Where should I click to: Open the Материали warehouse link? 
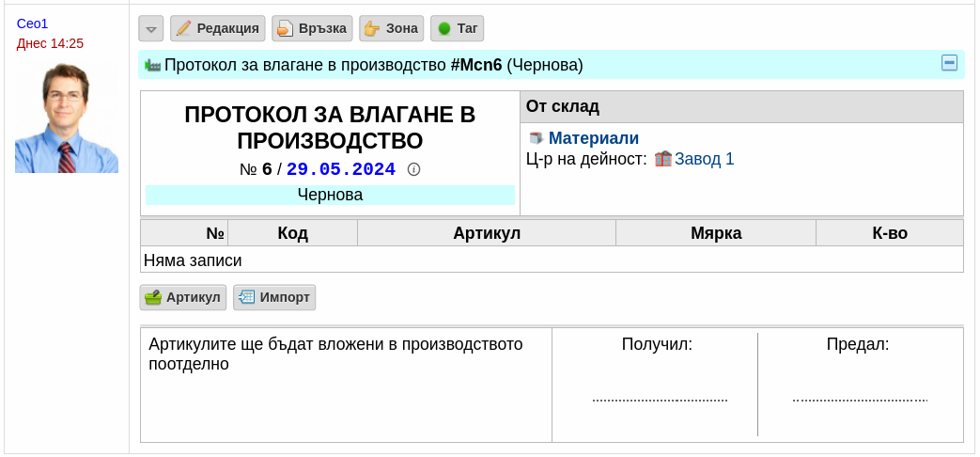click(593, 138)
